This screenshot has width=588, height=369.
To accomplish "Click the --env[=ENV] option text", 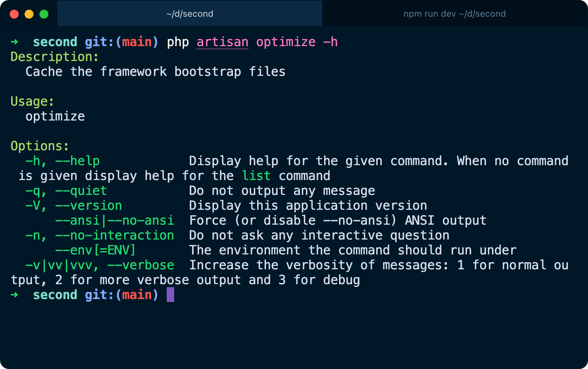I will coord(95,250).
